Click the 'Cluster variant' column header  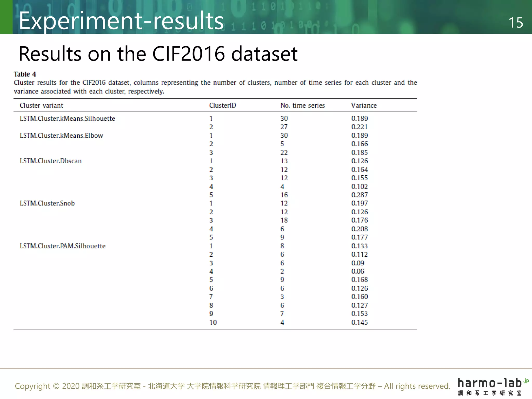41,105
